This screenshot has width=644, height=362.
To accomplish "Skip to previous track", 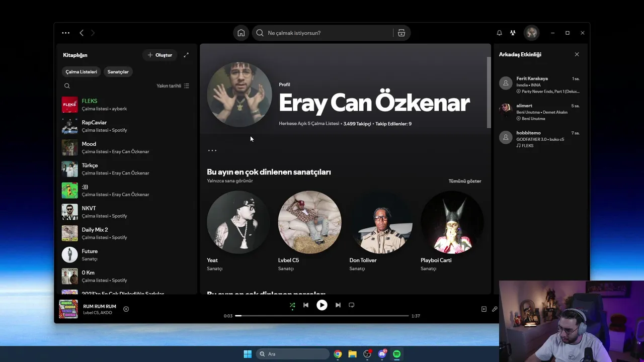I will click(306, 305).
